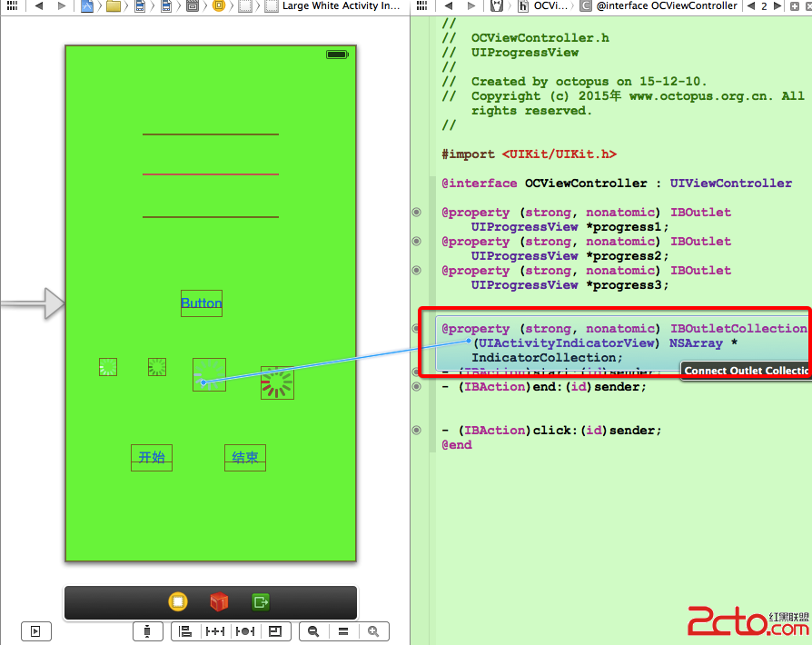
Task: Open Resolve Auto Layout Issues menu
Action: pyautogui.click(x=244, y=631)
